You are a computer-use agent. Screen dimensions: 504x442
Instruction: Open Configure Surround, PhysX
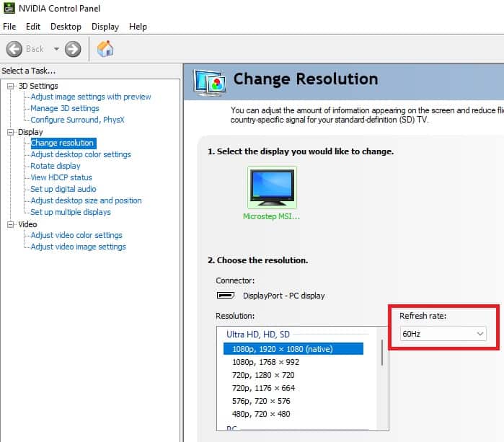point(77,120)
